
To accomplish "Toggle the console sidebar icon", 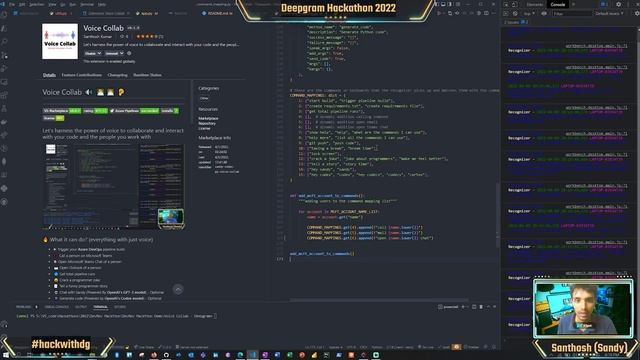I will (507, 13).
